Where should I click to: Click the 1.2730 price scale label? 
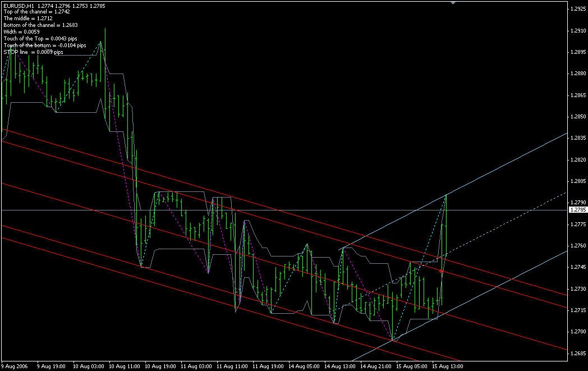[x=578, y=289]
